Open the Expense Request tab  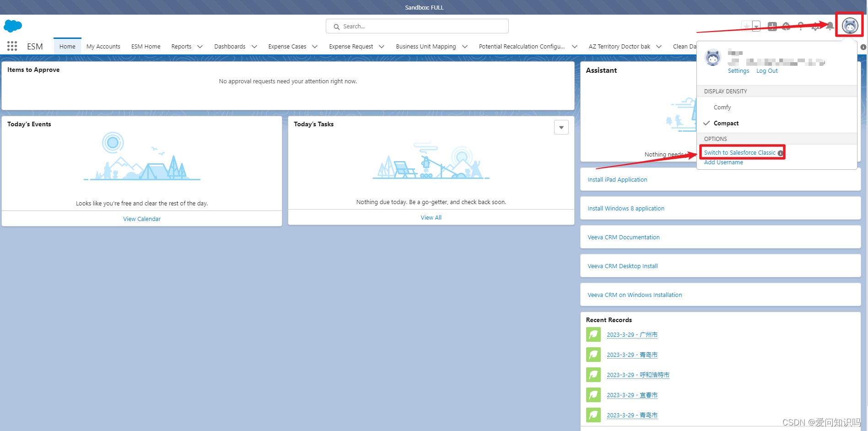click(x=351, y=47)
